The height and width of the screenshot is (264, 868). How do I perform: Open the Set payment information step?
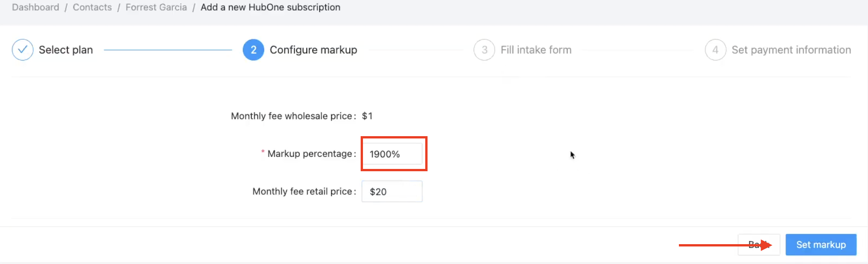pos(791,50)
